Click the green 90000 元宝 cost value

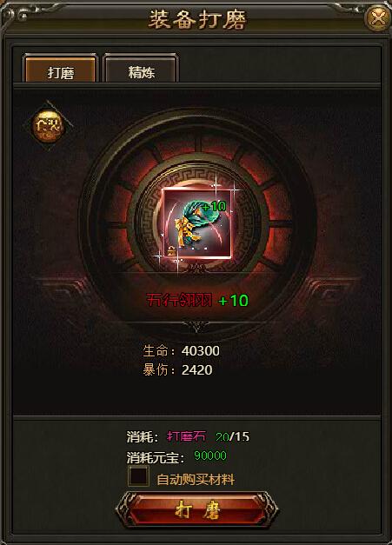(x=209, y=455)
